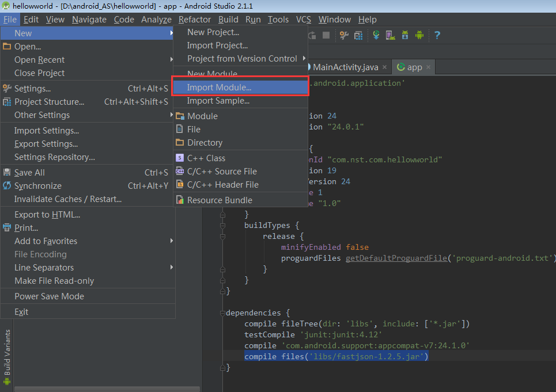The height and width of the screenshot is (392, 556).
Task: Open the SDK Manager download icon
Action: [405, 35]
